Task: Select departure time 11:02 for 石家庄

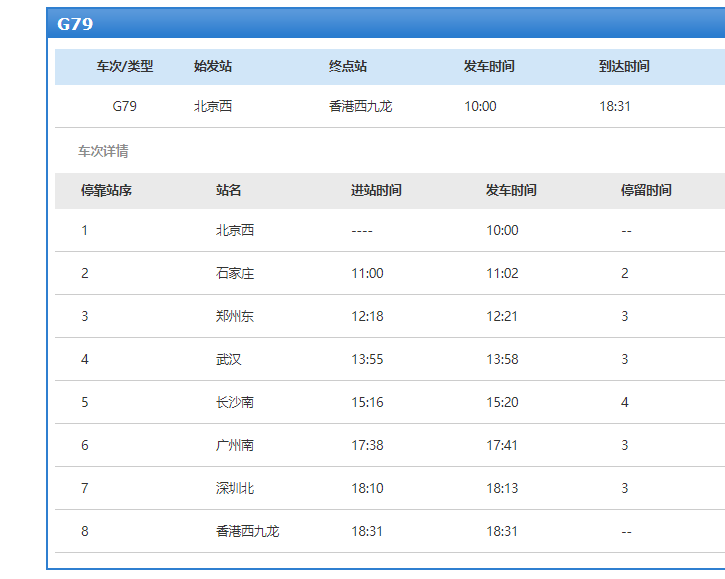Action: point(502,273)
